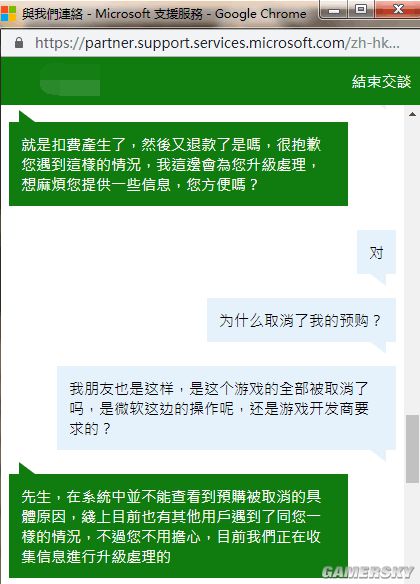Click the user reply bubble 对
Viewport: 420px width, 584px height.
tap(376, 253)
